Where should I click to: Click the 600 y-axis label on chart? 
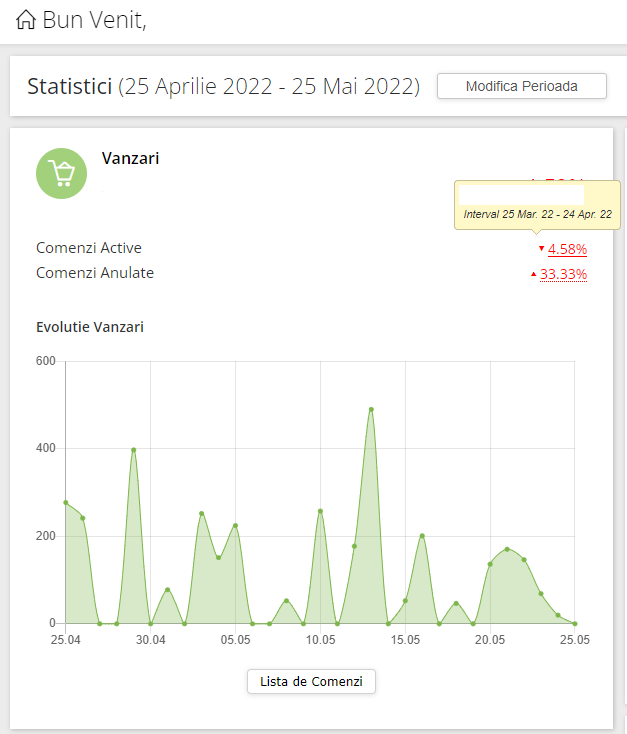point(44,361)
